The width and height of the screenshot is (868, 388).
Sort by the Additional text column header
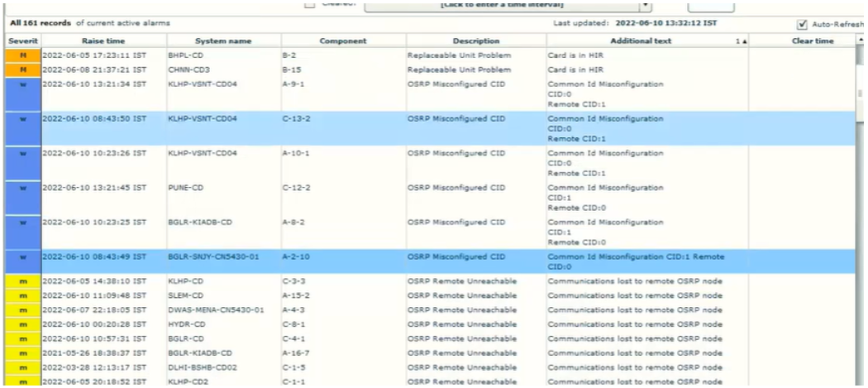pyautogui.click(x=646, y=41)
